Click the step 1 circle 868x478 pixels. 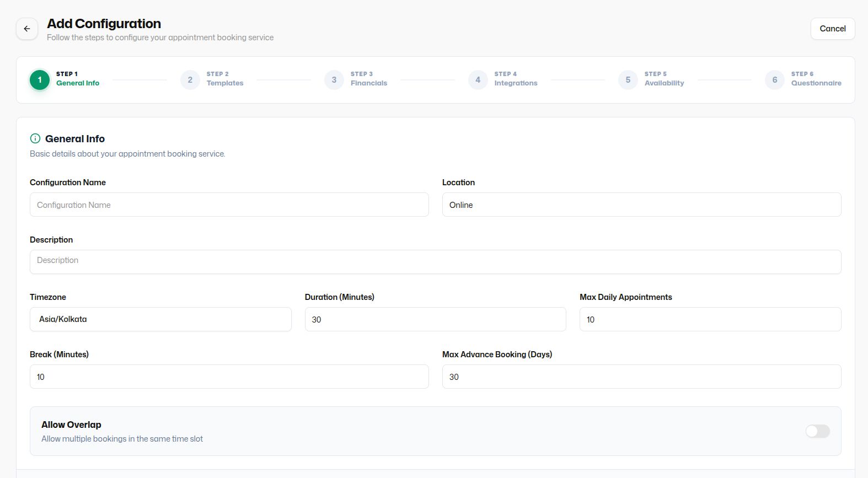pyautogui.click(x=40, y=80)
